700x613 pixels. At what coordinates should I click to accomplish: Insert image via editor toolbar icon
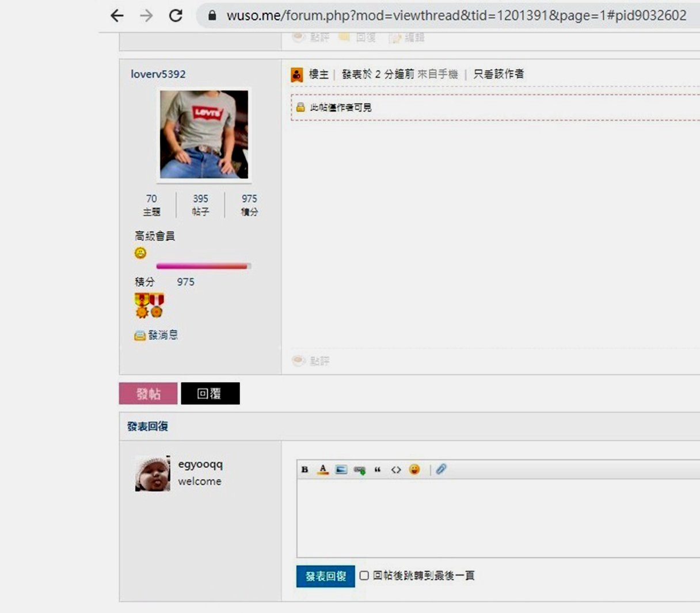[341, 470]
